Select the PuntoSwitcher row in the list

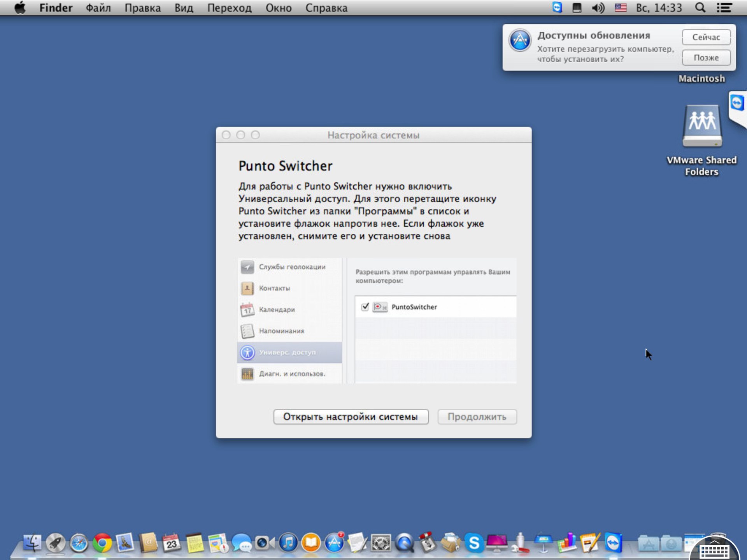[x=436, y=307]
